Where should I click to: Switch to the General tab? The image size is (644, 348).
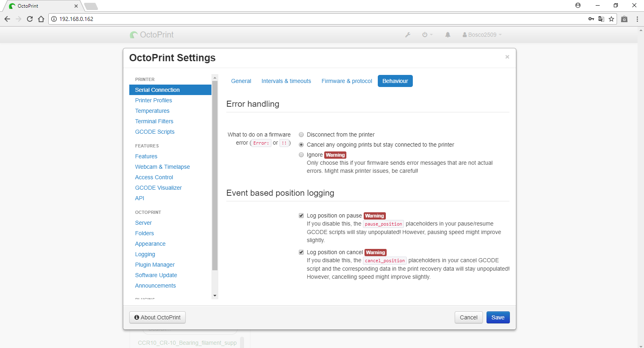241,81
